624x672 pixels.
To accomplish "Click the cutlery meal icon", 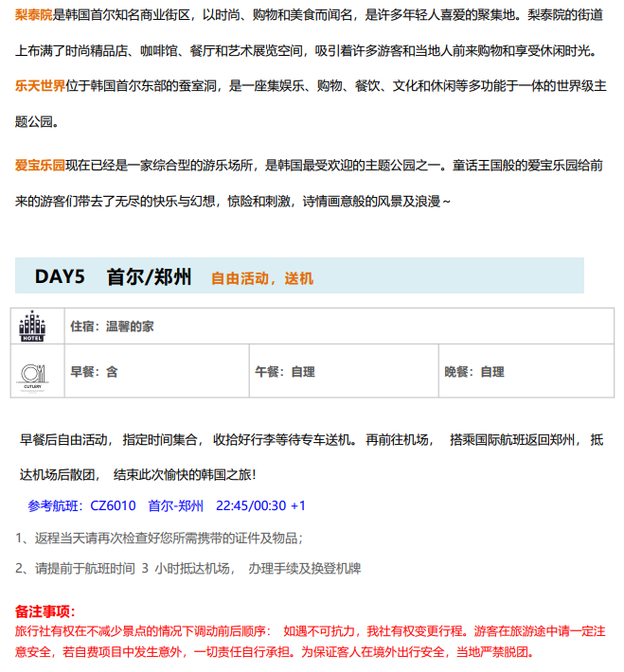I will (x=33, y=372).
